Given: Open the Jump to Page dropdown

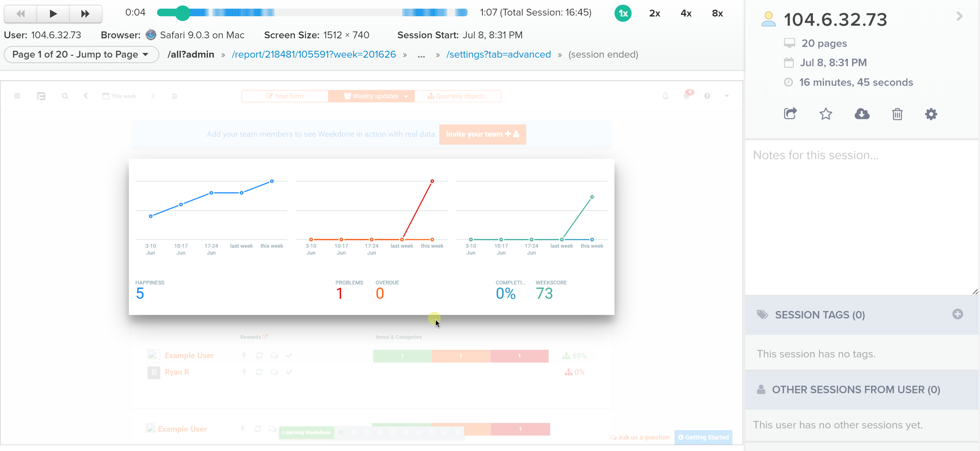Looking at the screenshot, I should (81, 55).
